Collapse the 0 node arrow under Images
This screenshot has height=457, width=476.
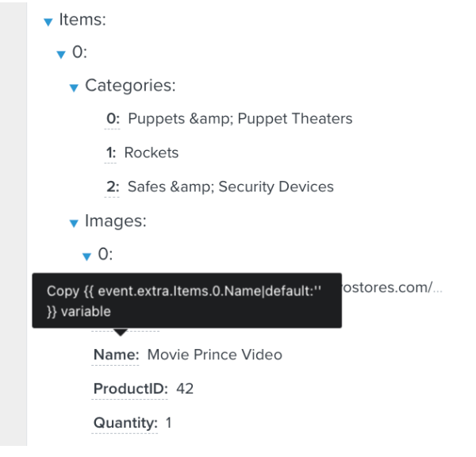tap(86, 256)
